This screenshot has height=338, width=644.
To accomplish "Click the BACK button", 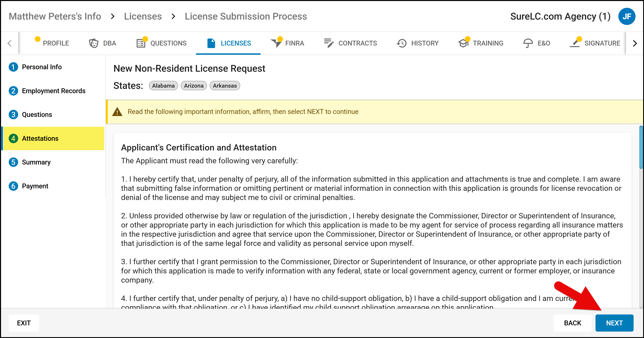I will point(572,323).
